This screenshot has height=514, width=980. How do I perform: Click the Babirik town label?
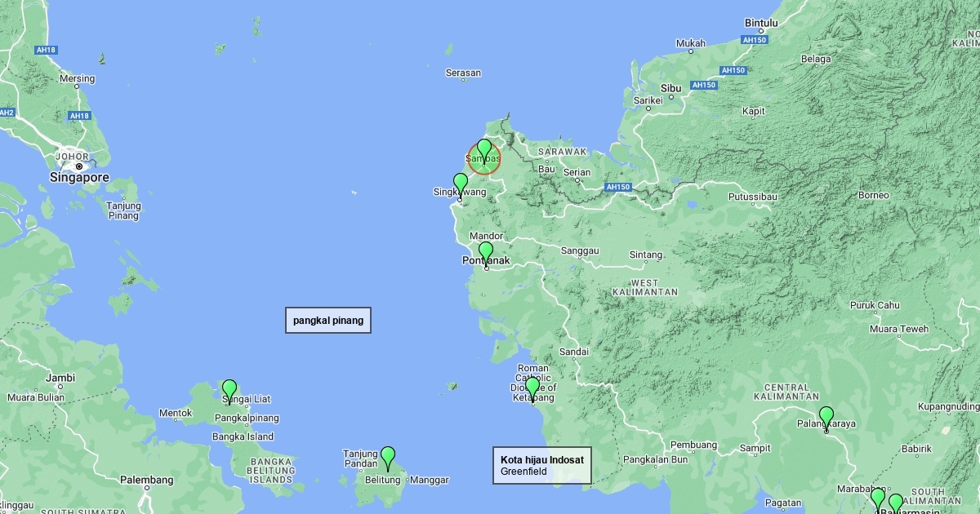pyautogui.click(x=916, y=449)
